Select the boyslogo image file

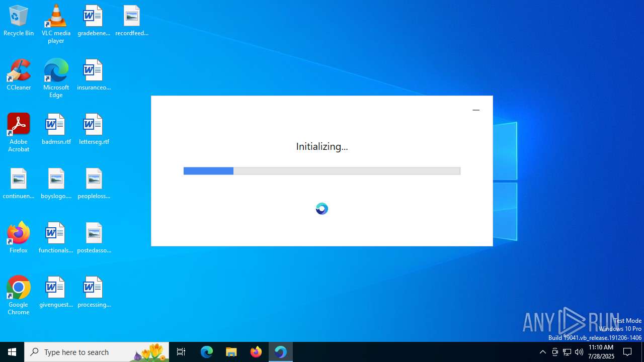click(x=56, y=184)
